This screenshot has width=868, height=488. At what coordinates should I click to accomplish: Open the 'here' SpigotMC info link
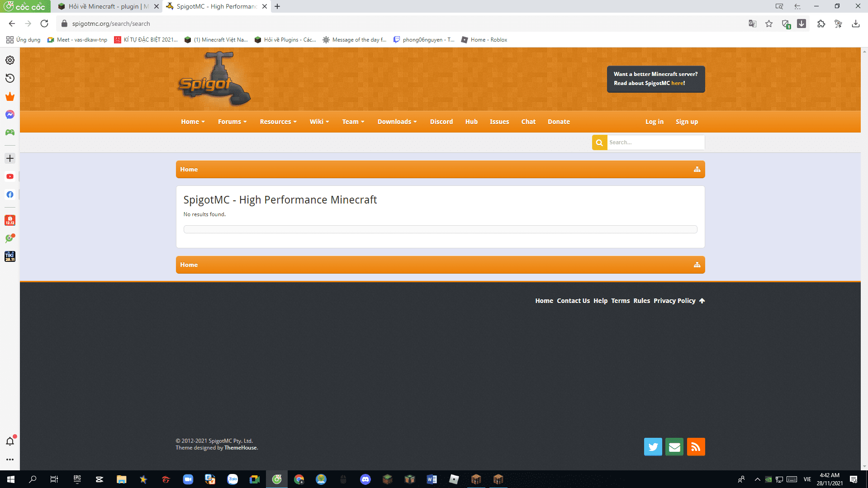(x=677, y=83)
